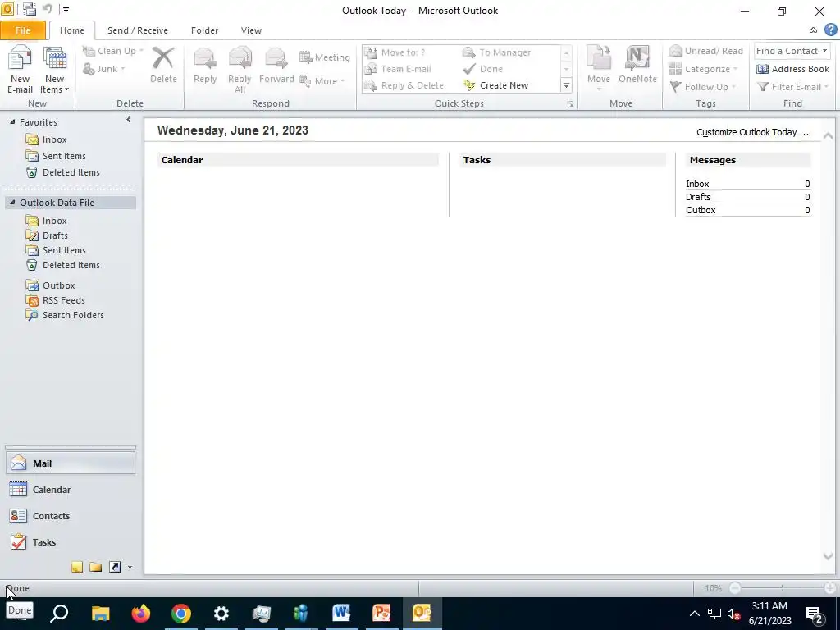The image size is (840, 630).
Task: Open Configure buttons dropdown arrow
Action: click(130, 568)
